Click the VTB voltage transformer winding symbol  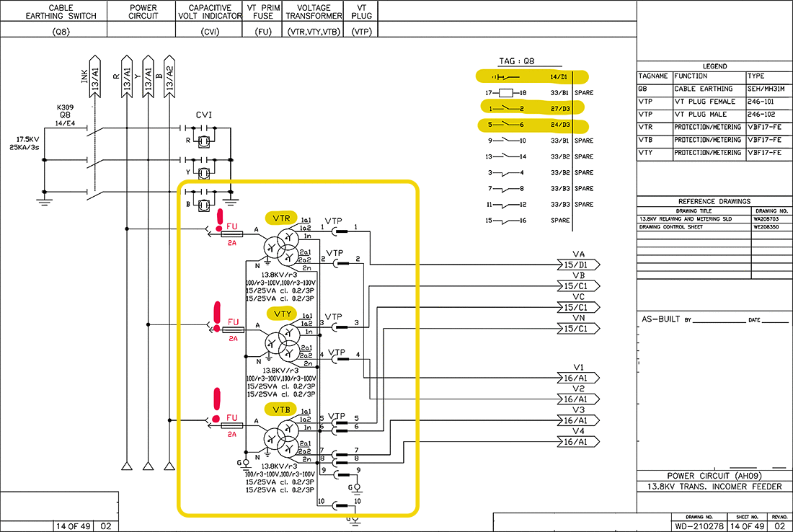pos(282,438)
